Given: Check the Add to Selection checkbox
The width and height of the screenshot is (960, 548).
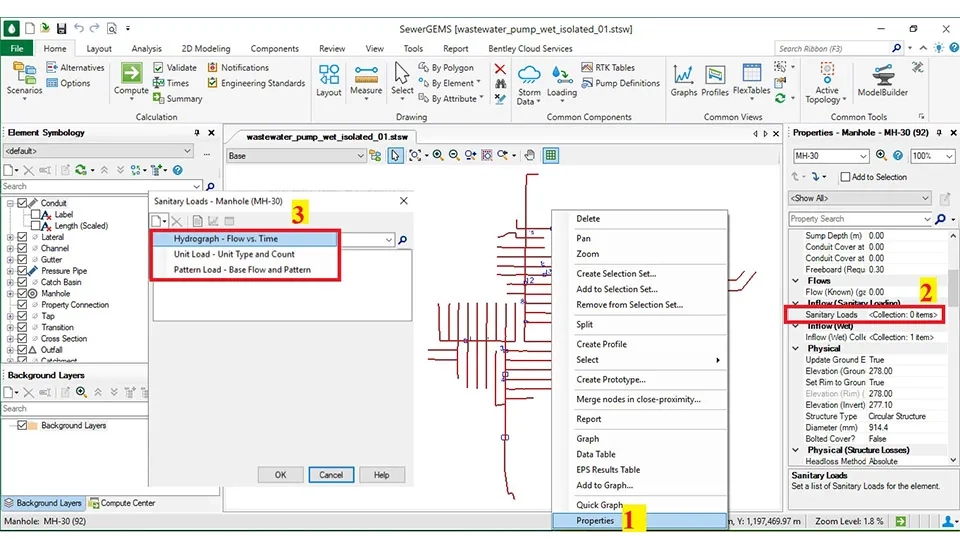Looking at the screenshot, I should (x=845, y=177).
